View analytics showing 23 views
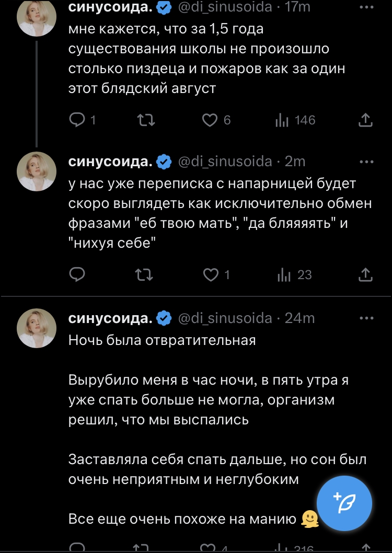The height and width of the screenshot is (553, 392). point(281,274)
